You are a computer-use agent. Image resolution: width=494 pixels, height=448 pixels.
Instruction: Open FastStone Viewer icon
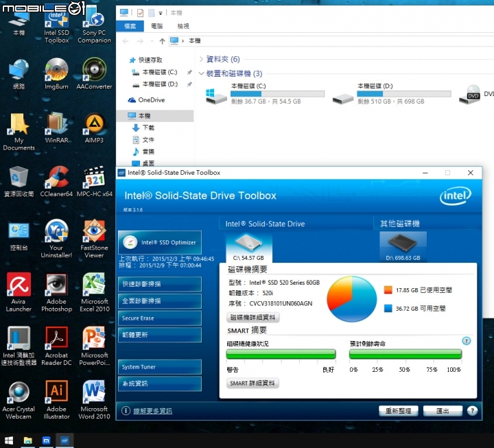pyautogui.click(x=94, y=239)
